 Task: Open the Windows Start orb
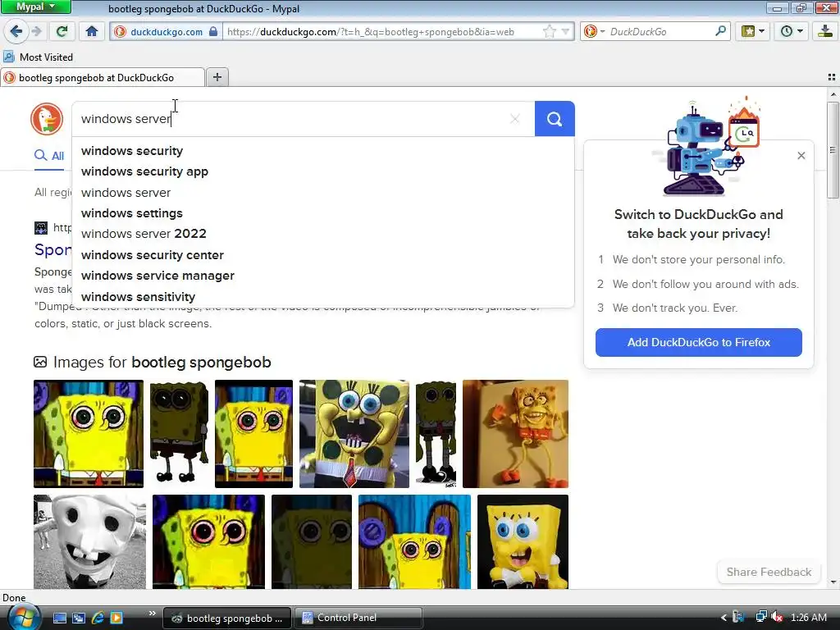pos(22,618)
